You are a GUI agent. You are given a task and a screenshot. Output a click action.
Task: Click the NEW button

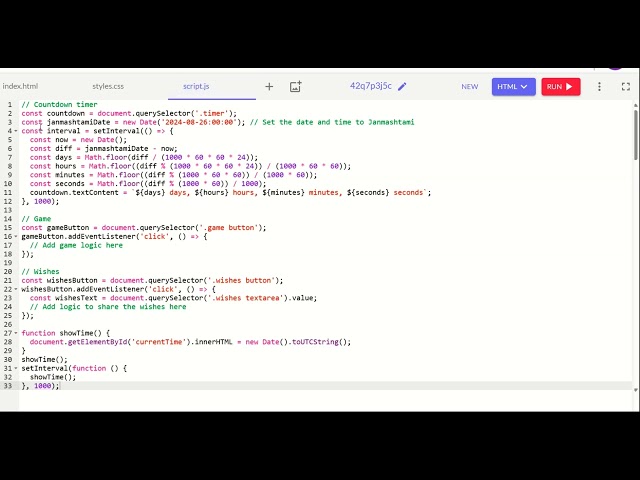tap(469, 87)
